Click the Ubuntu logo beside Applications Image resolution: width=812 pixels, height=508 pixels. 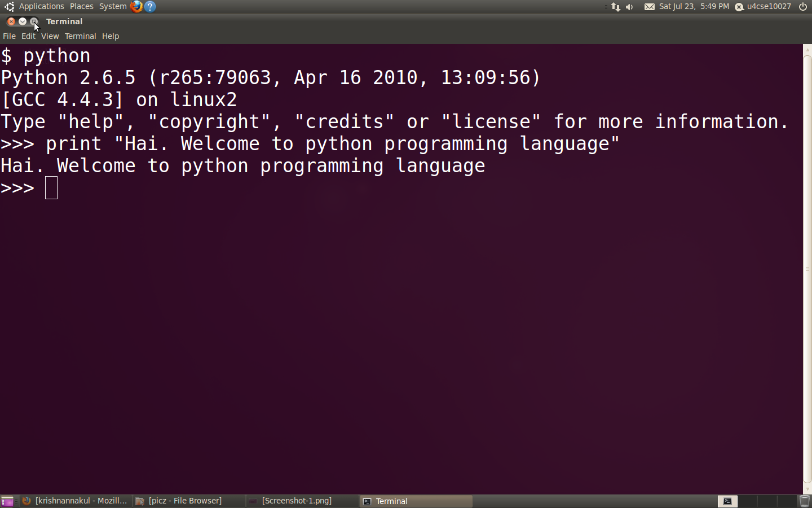pos(9,6)
